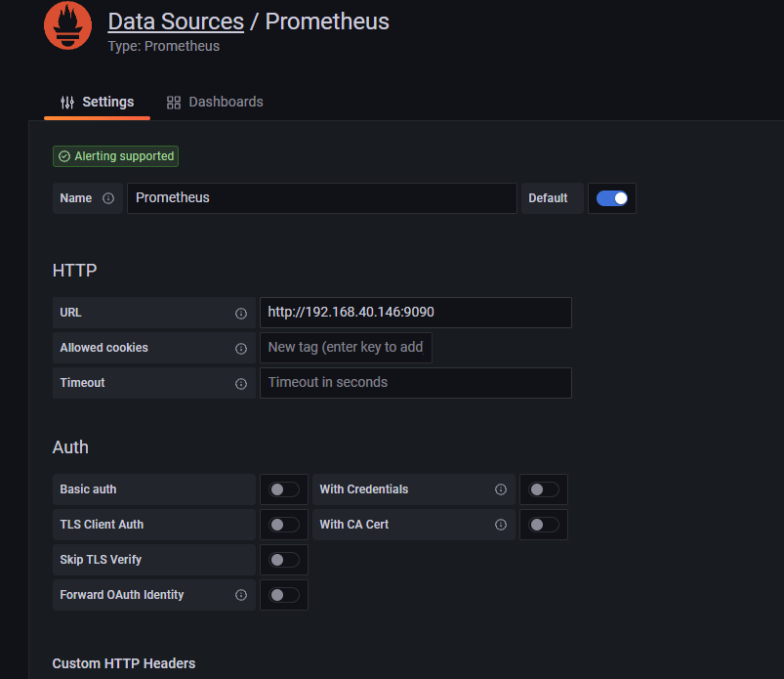The width and height of the screenshot is (784, 679).
Task: Click the Basic auth label
Action: click(x=88, y=489)
